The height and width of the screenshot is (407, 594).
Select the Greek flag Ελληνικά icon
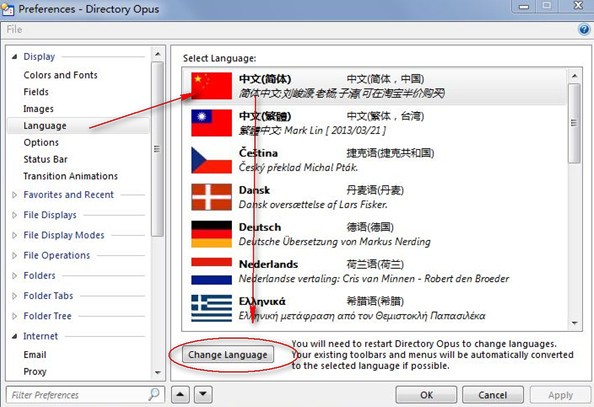(x=211, y=308)
